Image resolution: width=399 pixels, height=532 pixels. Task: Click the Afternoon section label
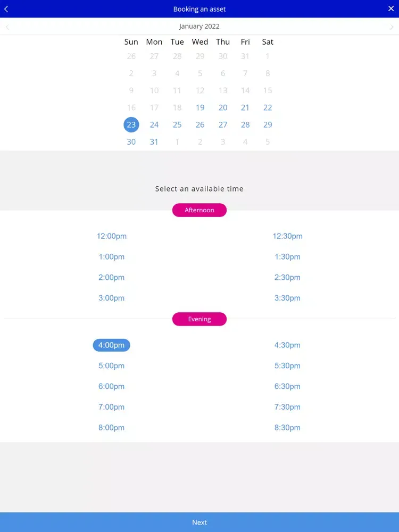pos(199,210)
